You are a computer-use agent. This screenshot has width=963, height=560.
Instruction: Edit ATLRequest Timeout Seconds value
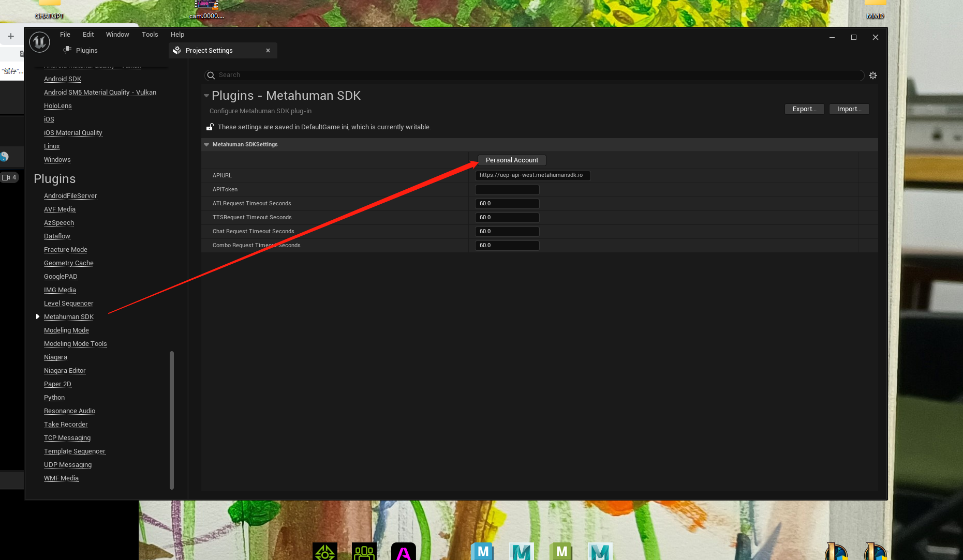click(507, 204)
